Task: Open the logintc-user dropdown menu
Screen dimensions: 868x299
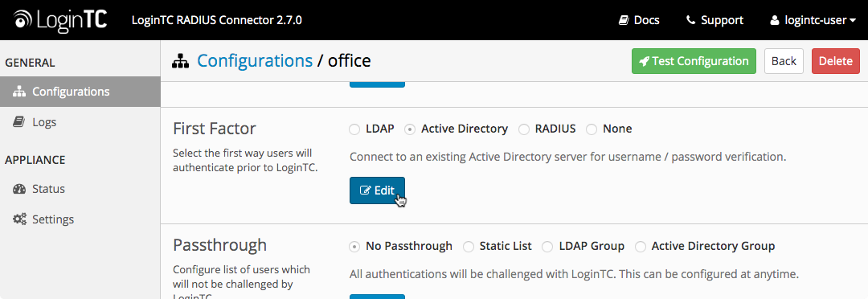Action: click(813, 20)
